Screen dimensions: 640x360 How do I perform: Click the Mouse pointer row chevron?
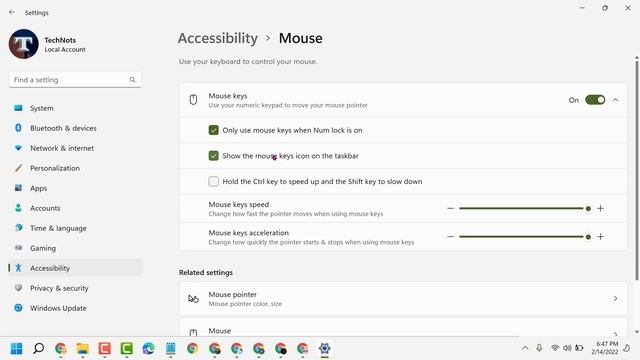615,299
